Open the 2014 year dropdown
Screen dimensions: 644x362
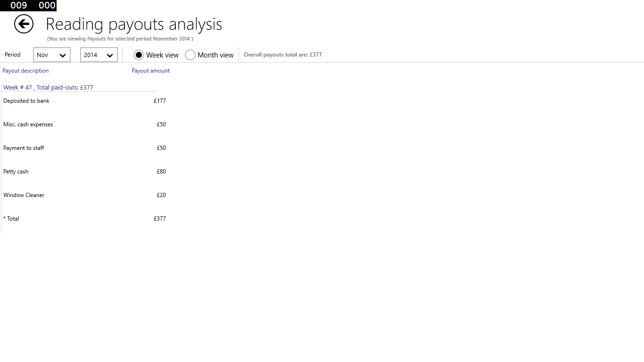point(99,55)
